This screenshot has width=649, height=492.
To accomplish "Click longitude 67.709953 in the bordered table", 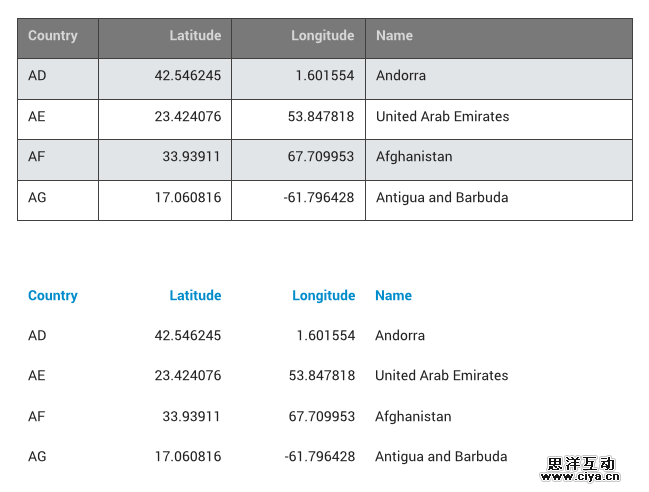I will click(x=321, y=157).
